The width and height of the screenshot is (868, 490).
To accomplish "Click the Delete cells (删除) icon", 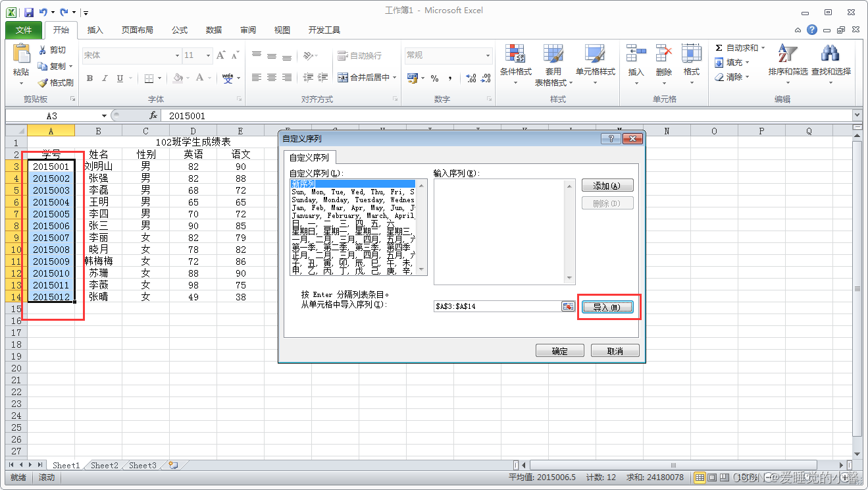I will tap(663, 53).
